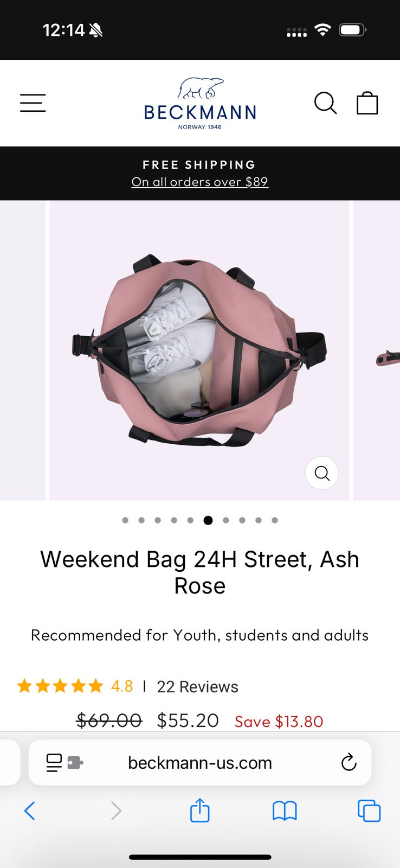Viewport: 400px width, 868px height.
Task: Open the shopping bag cart icon
Action: point(367,103)
